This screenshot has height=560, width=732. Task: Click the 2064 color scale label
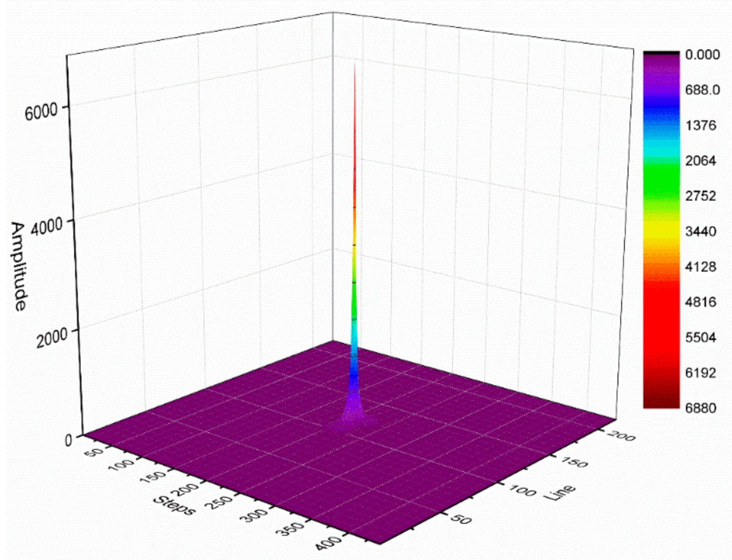click(700, 161)
